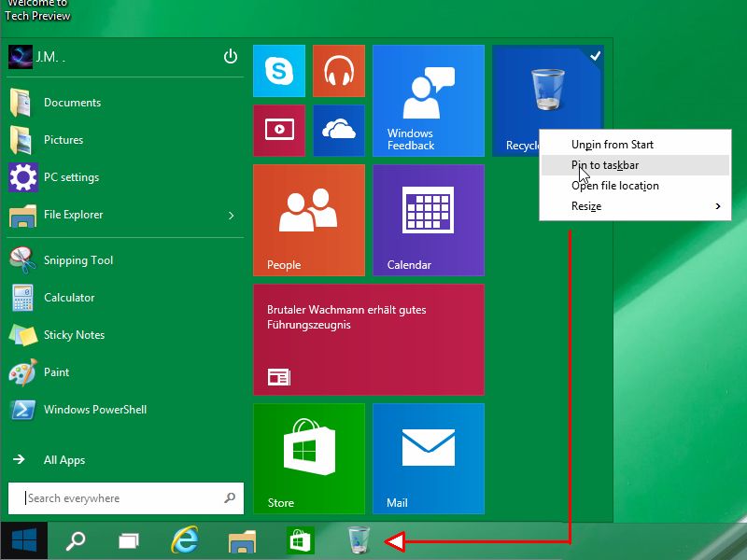Open the Music headphones tile
This screenshot has width=747, height=560.
point(339,71)
